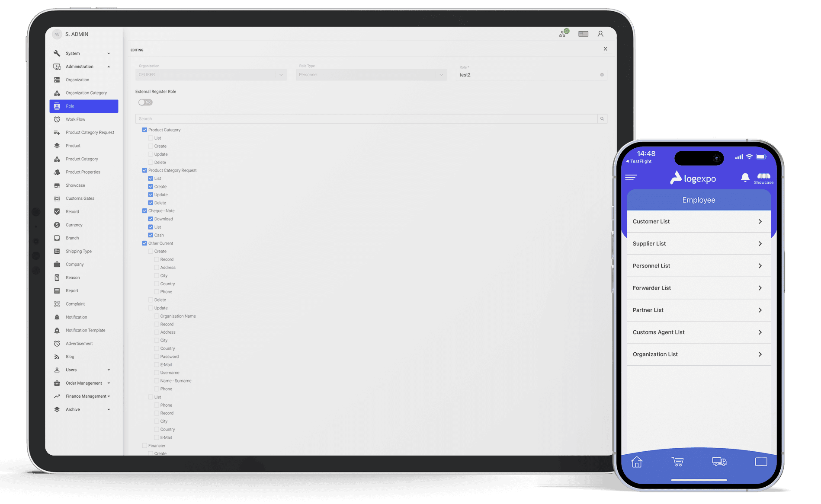Click the Showcase store icon
This screenshot has width=821, height=504.
click(x=57, y=185)
